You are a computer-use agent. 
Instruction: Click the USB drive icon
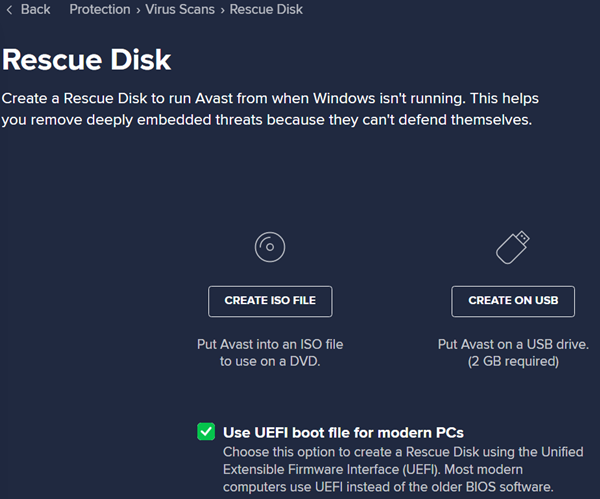click(513, 246)
